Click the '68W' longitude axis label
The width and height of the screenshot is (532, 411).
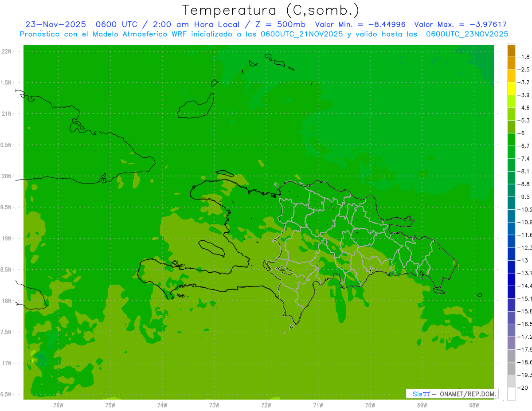tap(474, 405)
